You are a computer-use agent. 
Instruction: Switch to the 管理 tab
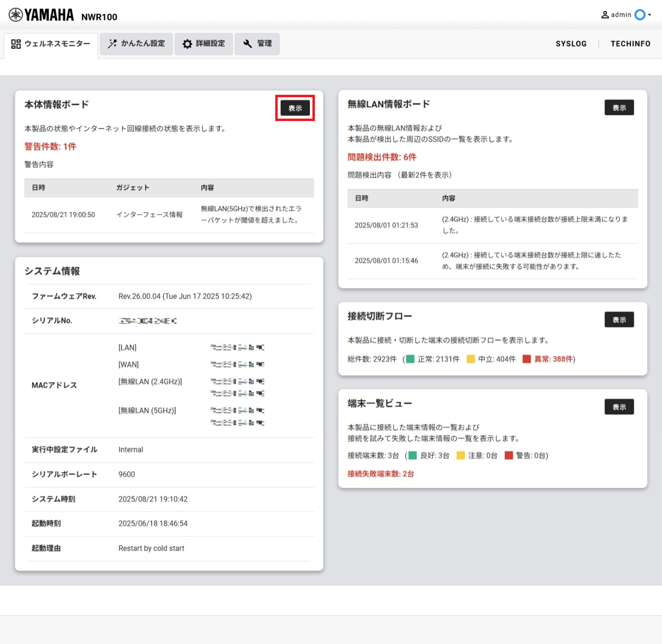[x=257, y=44]
